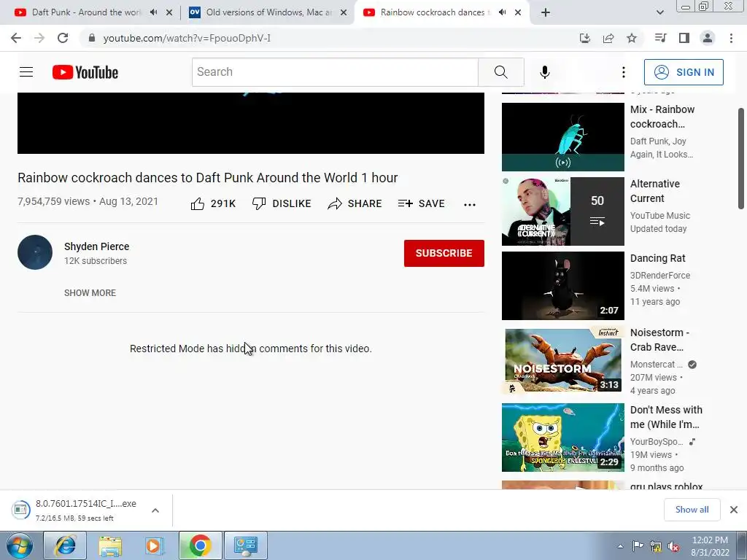Image resolution: width=747 pixels, height=560 pixels.
Task: Open a new browser tab
Action: 546,12
